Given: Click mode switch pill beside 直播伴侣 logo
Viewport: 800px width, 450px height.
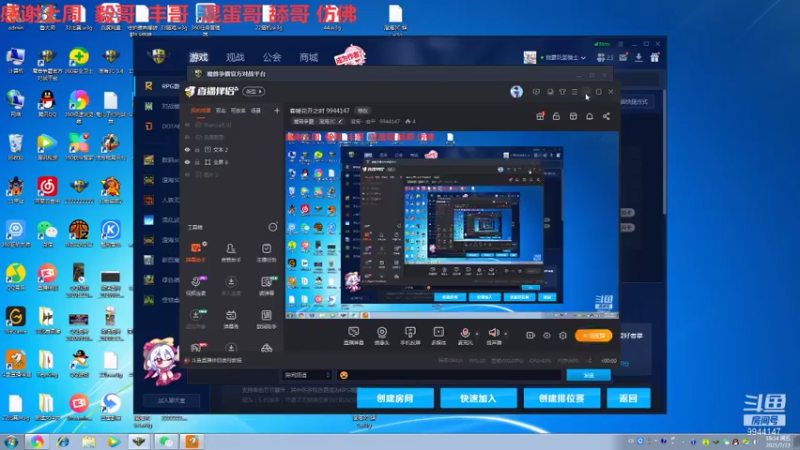Looking at the screenshot, I should pos(254,91).
